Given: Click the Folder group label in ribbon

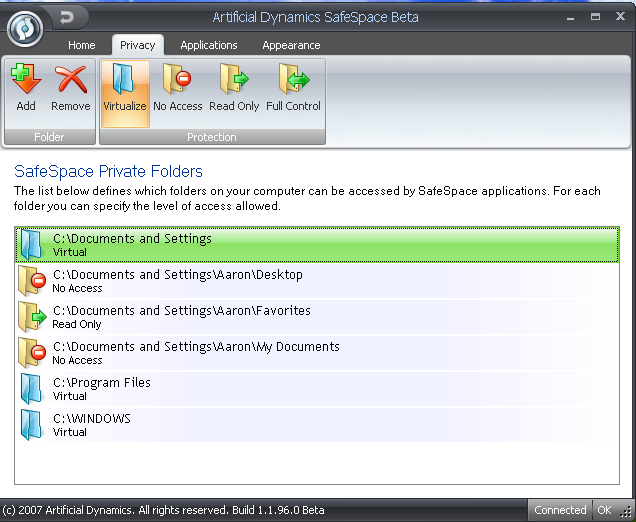Looking at the screenshot, I should point(49,137).
